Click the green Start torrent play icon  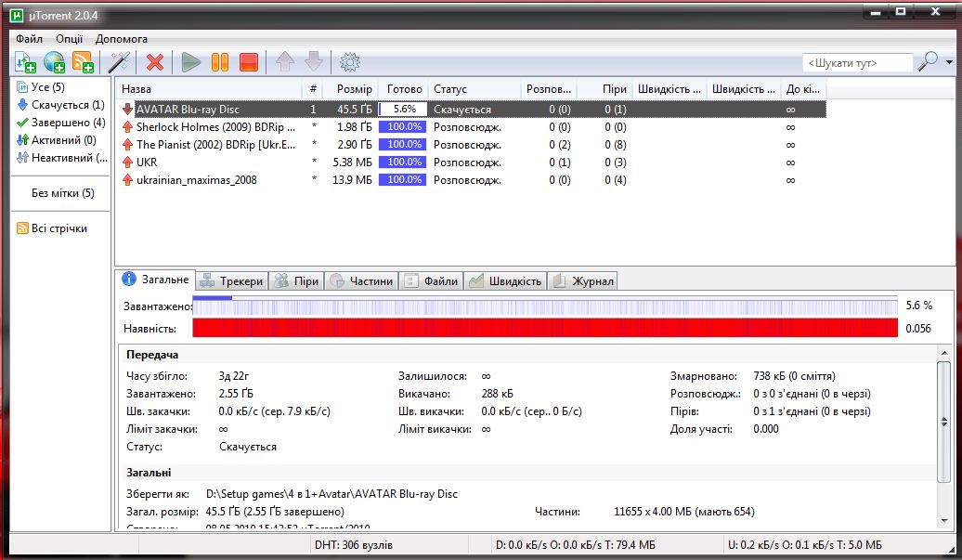point(190,62)
